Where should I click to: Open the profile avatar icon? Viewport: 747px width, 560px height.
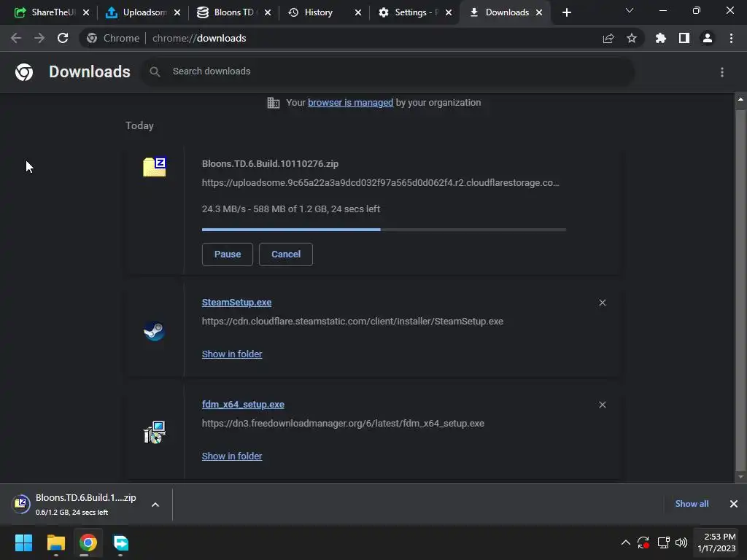(708, 38)
